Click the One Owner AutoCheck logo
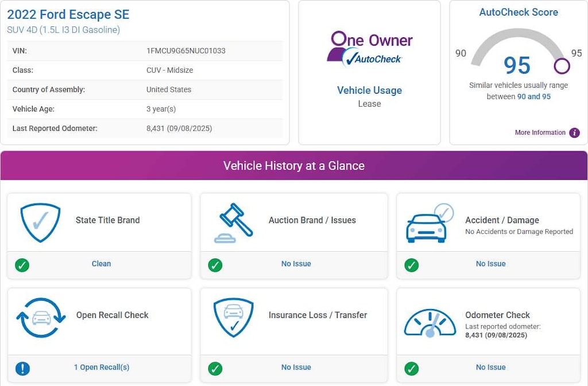This screenshot has height=386, width=588. (x=369, y=49)
